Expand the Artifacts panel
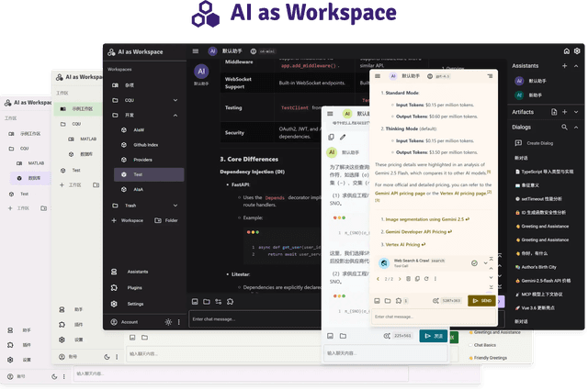Screen dimensions: 588x390 click(x=576, y=112)
